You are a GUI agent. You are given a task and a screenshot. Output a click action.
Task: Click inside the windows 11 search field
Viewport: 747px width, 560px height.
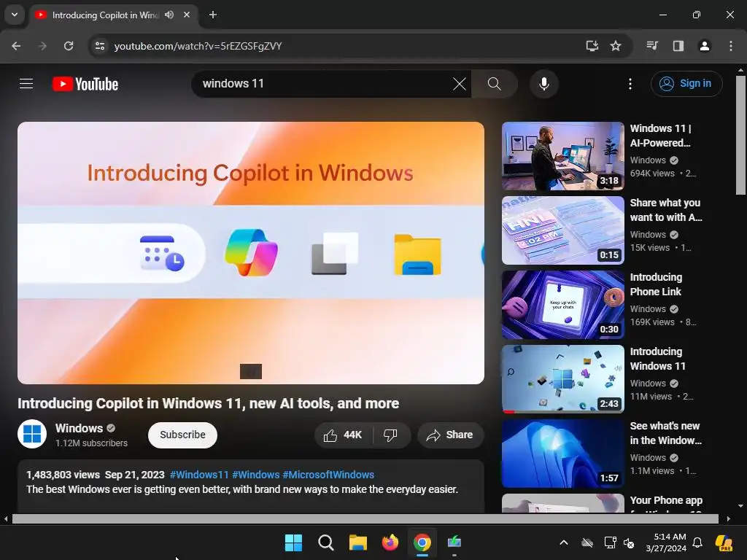point(324,84)
